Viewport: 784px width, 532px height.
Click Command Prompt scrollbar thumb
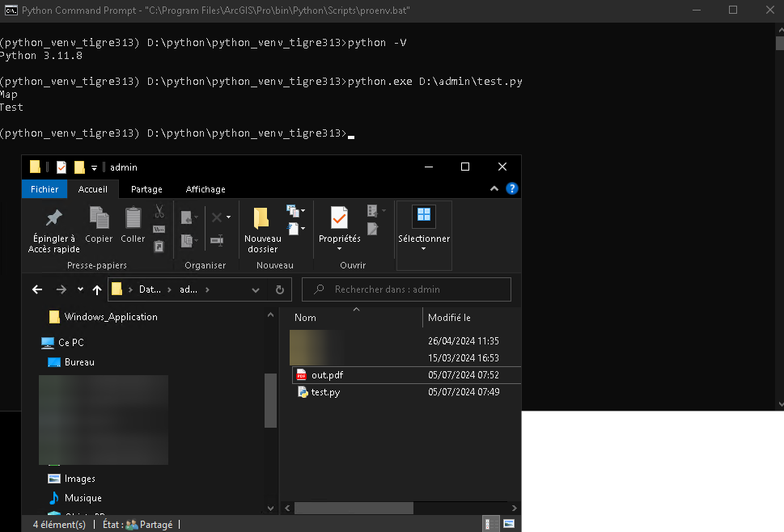pyautogui.click(x=779, y=43)
